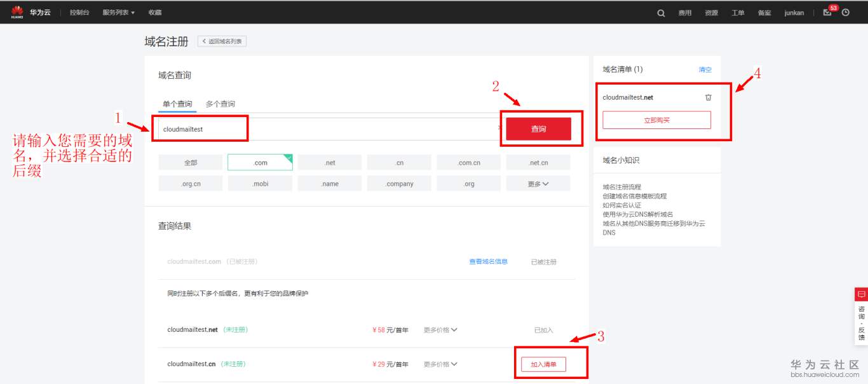The width and height of the screenshot is (868, 384).
Task: Open 控制台 in top navigation
Action: 79,13
